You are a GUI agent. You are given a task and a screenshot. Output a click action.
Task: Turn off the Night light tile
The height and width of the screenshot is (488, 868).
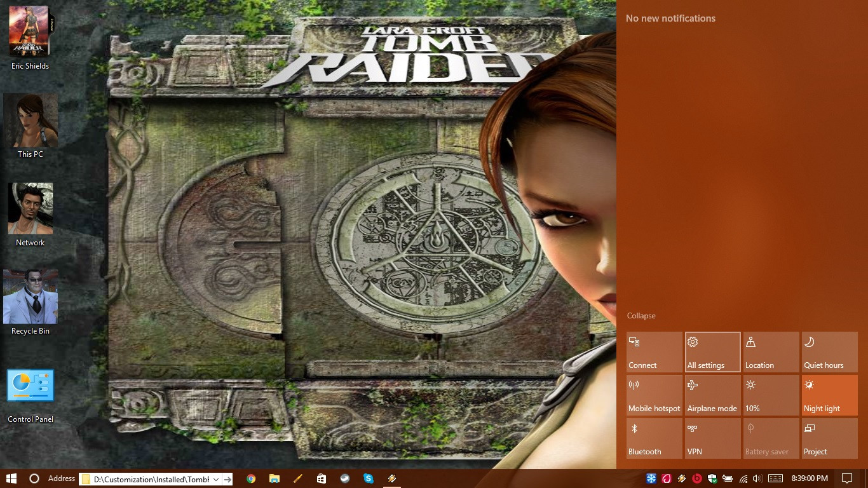pyautogui.click(x=830, y=395)
